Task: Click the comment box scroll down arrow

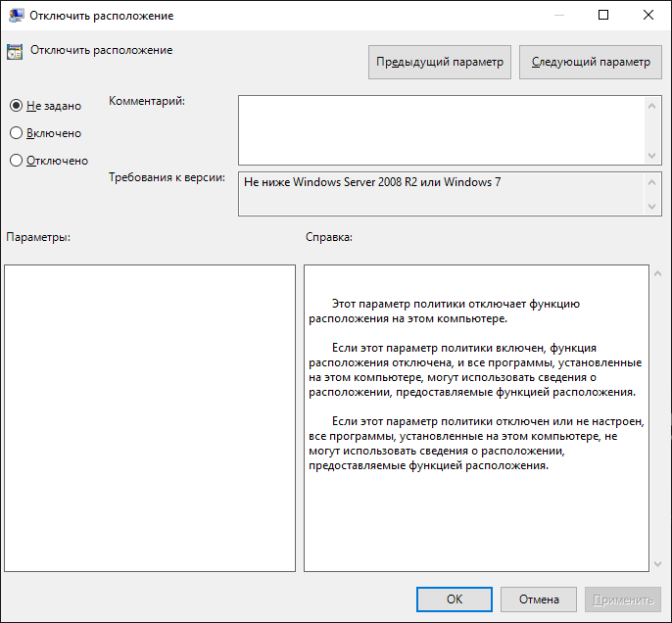Action: 651,155
